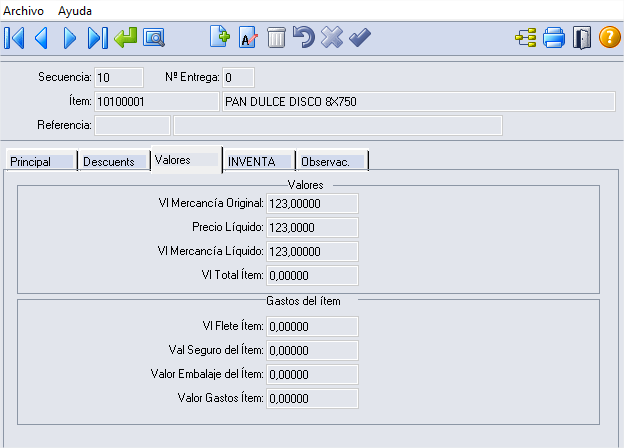The image size is (624, 448).
Task: Click the 'Gastos del ítem' group title
Action: (303, 301)
